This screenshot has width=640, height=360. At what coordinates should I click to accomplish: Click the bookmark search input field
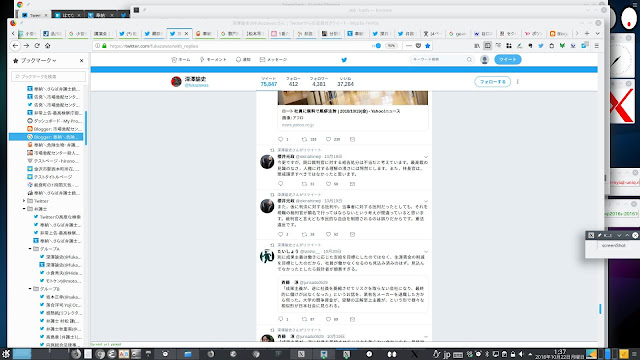click(49, 76)
